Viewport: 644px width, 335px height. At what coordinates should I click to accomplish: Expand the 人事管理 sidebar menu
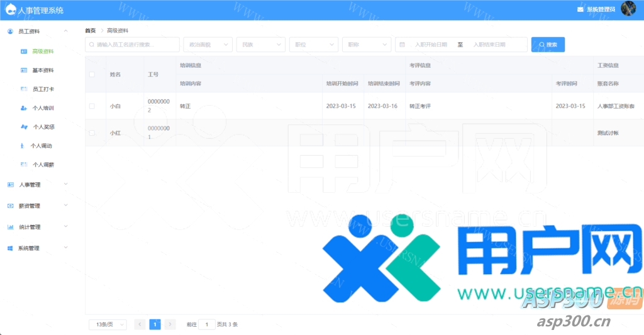click(x=36, y=185)
